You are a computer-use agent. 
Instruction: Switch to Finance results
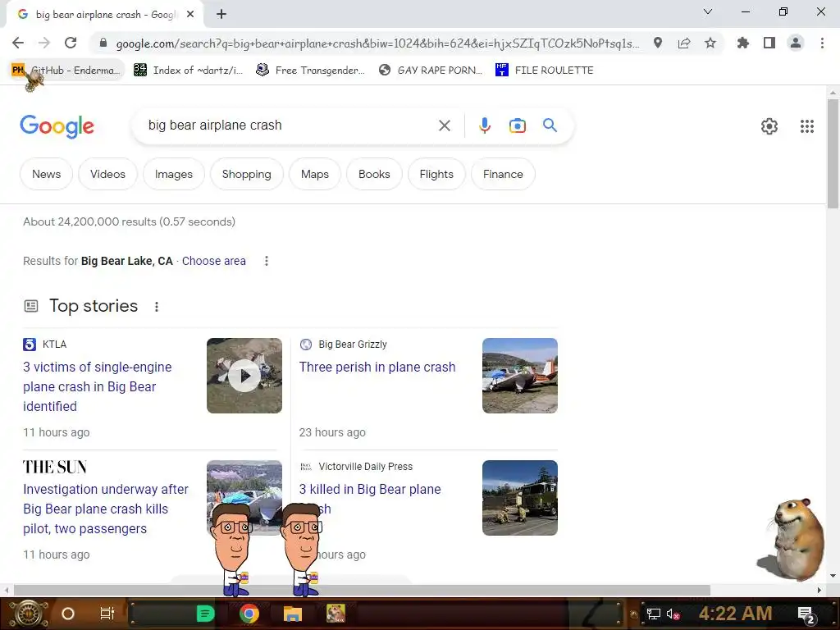pos(503,174)
